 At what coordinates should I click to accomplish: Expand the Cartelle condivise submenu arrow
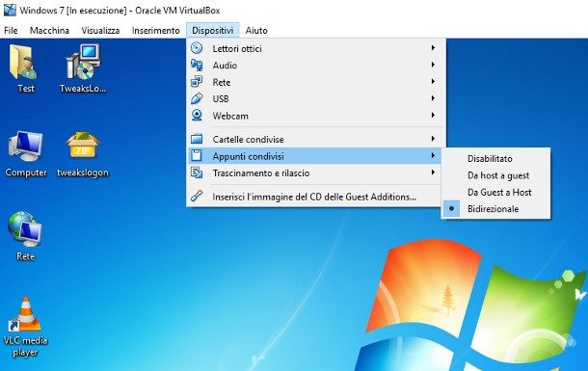tap(433, 139)
